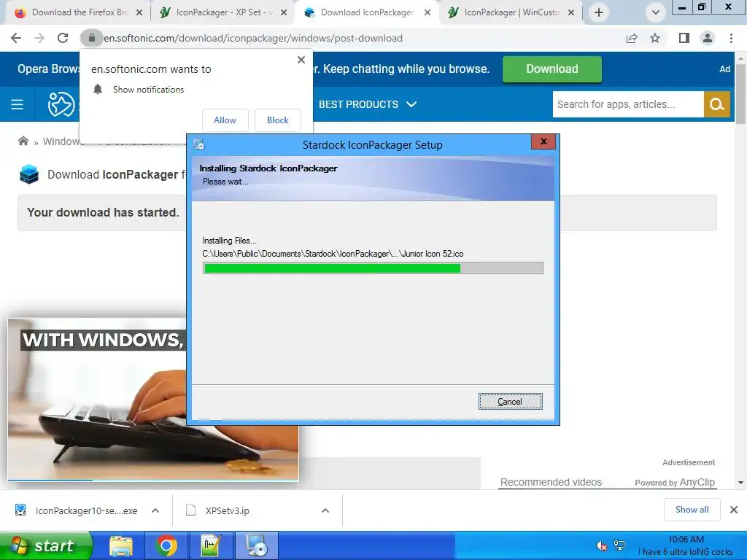Click the share page icon in address bar
Screen dimensions: 747x560
pyautogui.click(x=632, y=38)
